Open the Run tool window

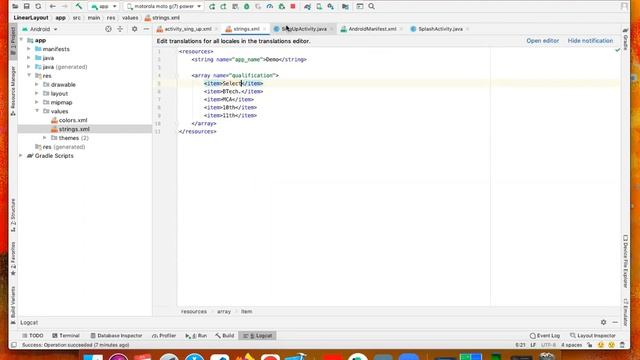coord(196,336)
